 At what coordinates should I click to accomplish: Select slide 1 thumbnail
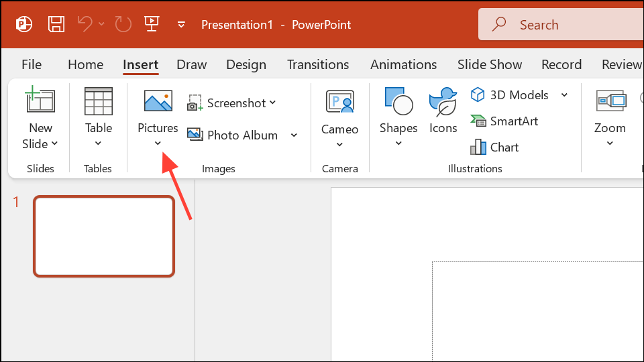104,237
